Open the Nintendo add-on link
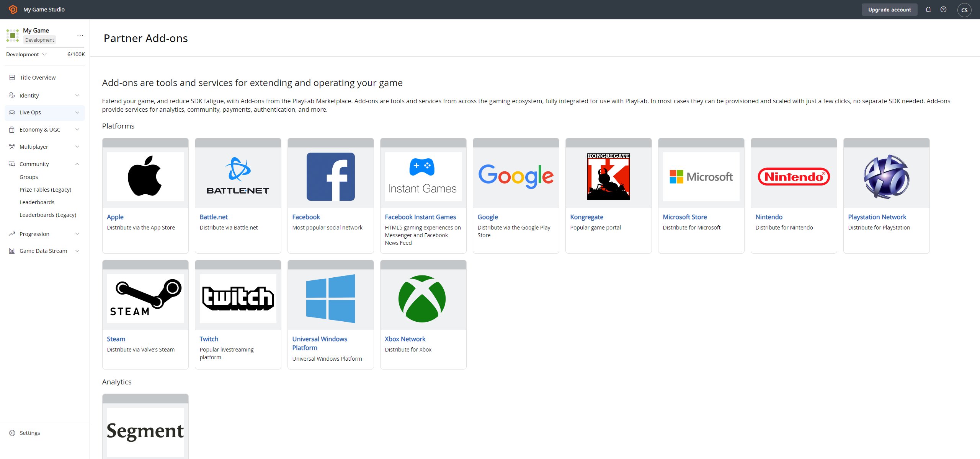 click(769, 217)
